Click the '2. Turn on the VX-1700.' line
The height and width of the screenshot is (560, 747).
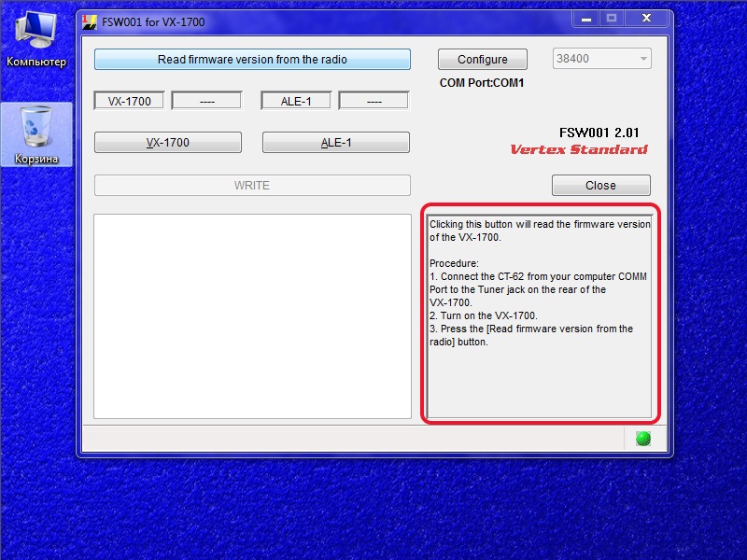[x=484, y=315]
